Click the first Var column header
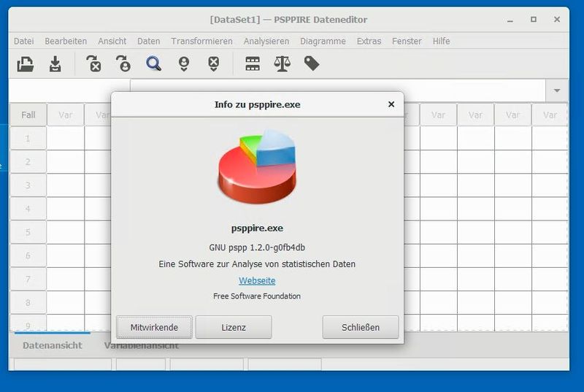 click(x=65, y=115)
